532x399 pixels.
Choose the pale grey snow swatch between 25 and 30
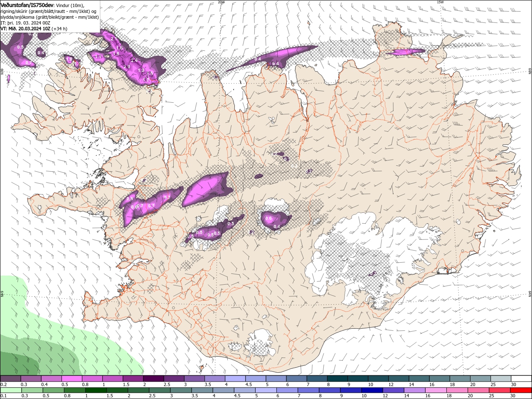[x=500, y=379]
